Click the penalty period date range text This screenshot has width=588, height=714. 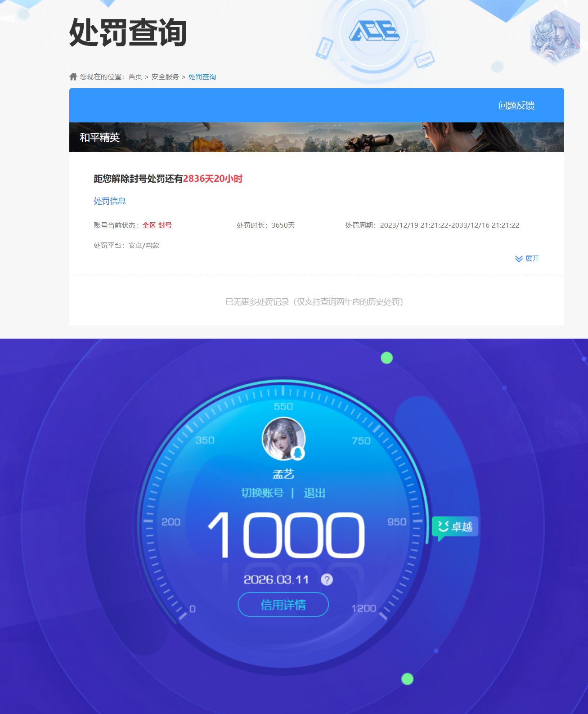point(432,225)
